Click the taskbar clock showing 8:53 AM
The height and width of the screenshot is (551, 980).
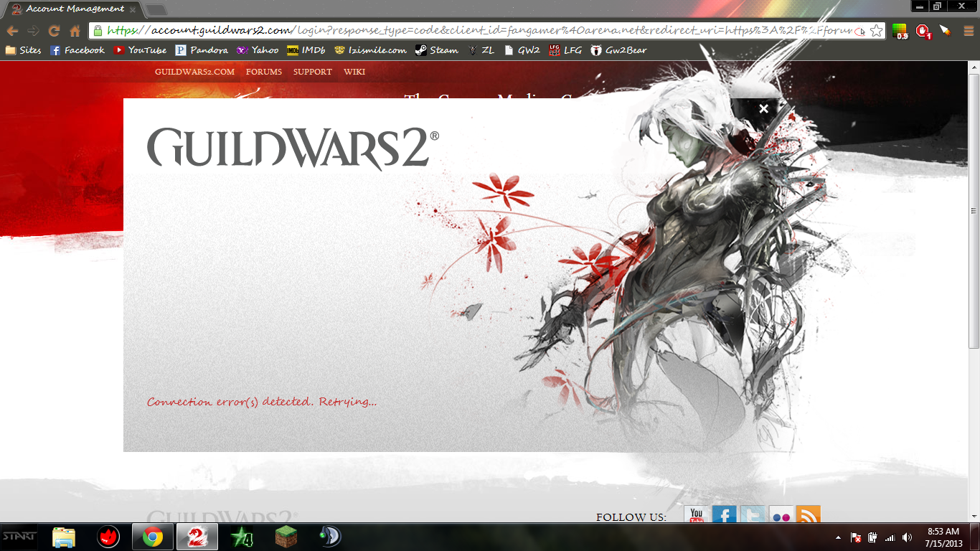pyautogui.click(x=943, y=537)
